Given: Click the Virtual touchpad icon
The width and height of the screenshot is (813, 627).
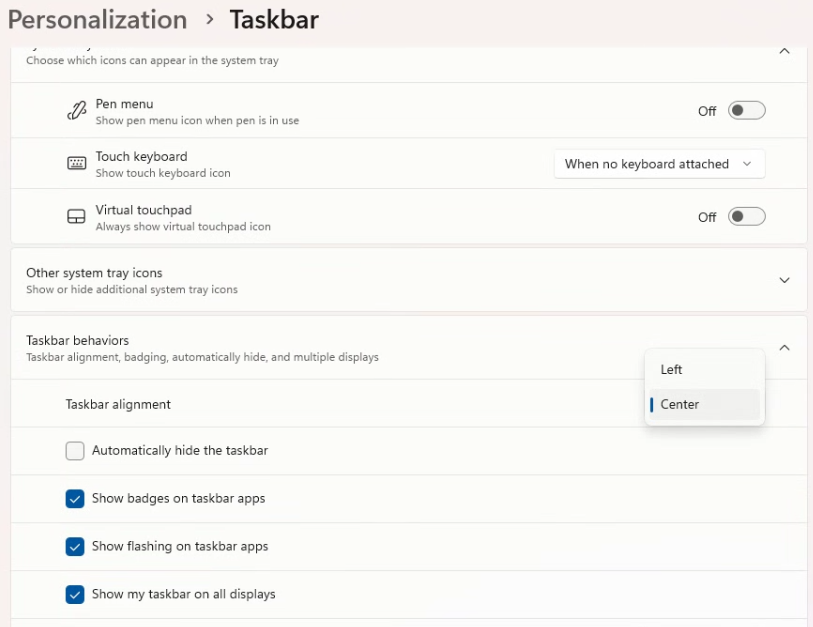Looking at the screenshot, I should [77, 217].
